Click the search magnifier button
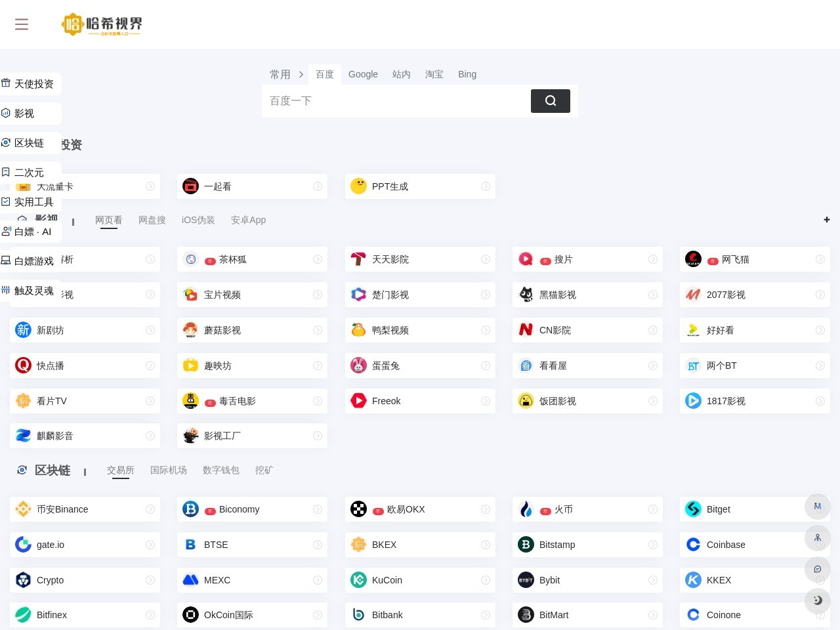 [x=550, y=100]
